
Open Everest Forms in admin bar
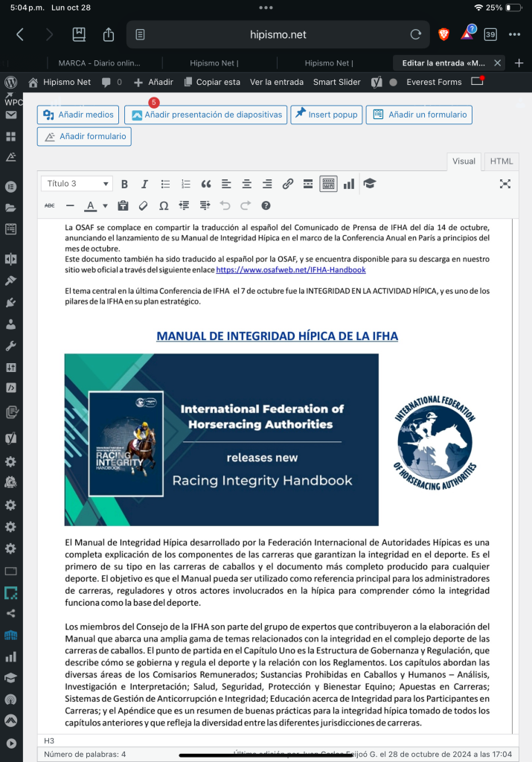point(434,82)
